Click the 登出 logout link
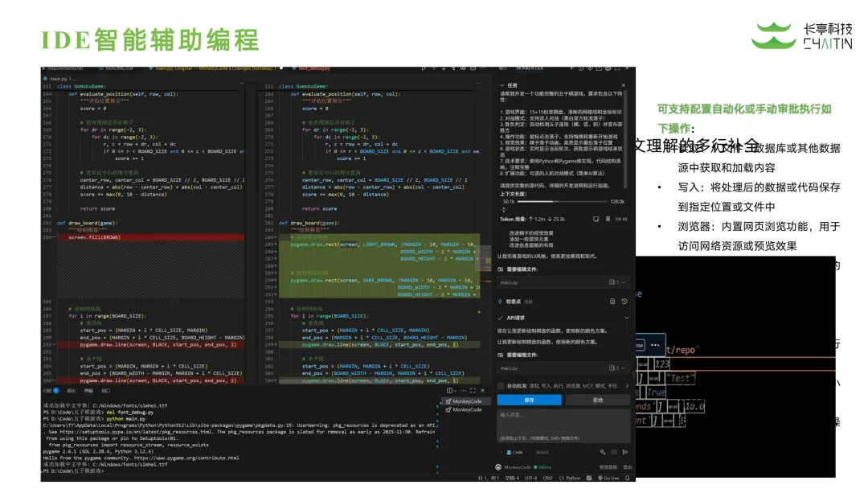868x489 pixels. pyautogui.click(x=627, y=467)
